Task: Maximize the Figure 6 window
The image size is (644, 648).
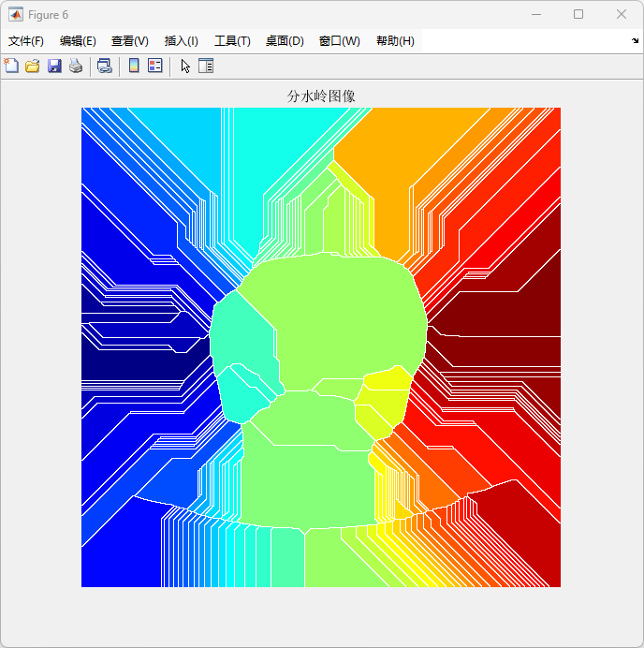Action: pos(578,15)
